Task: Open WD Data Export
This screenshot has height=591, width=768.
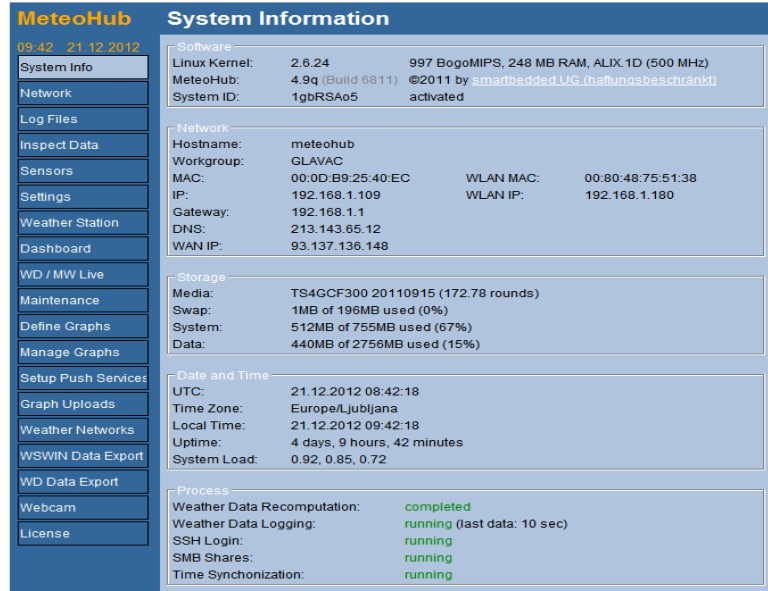Action: (x=82, y=482)
